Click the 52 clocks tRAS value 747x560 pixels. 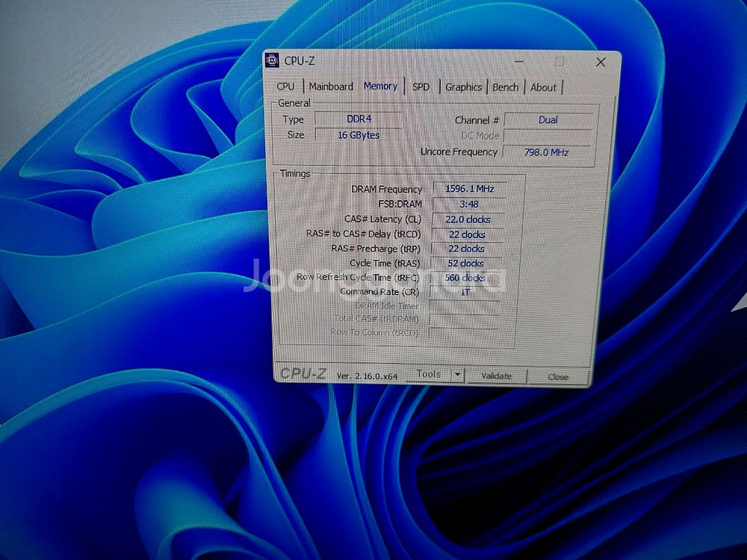tap(465, 263)
